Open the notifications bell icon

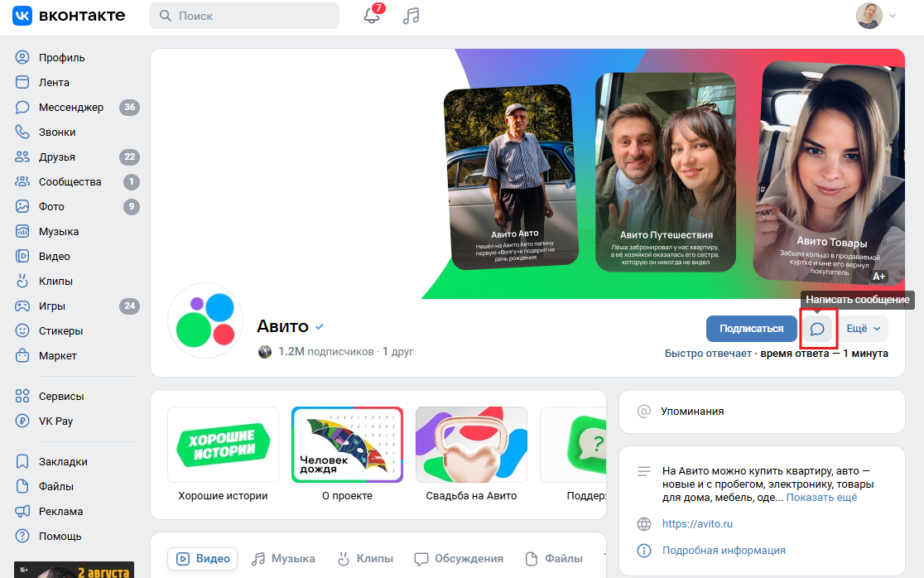(373, 16)
